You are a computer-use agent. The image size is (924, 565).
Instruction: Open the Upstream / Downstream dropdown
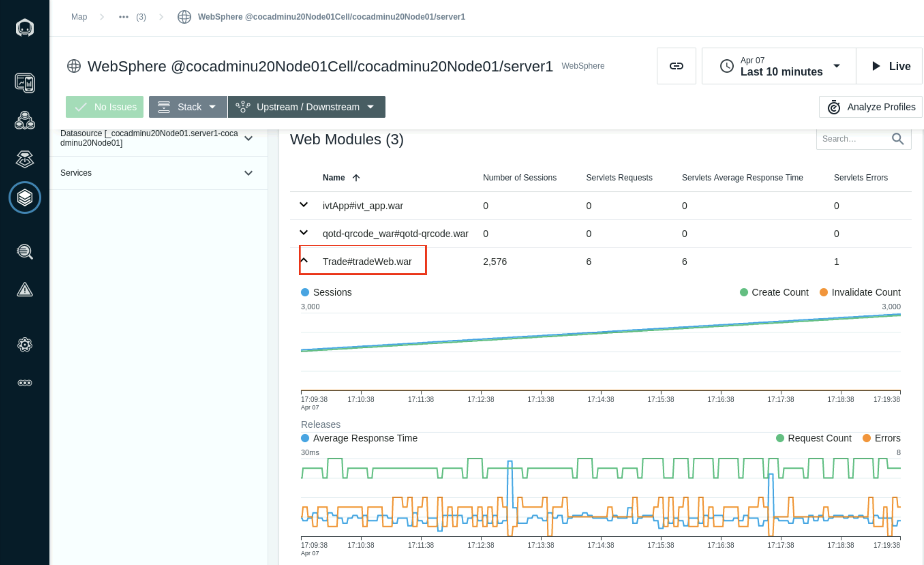[307, 107]
